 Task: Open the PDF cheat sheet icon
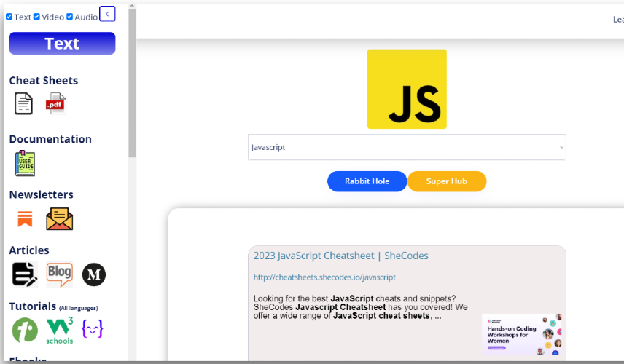[56, 103]
